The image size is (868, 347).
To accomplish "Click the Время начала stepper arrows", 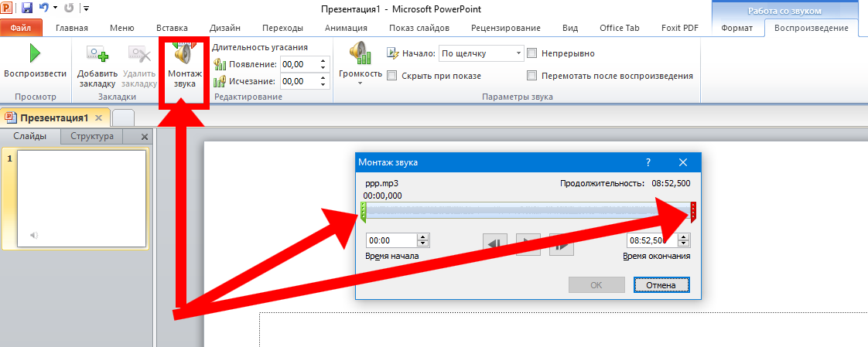I will point(423,241).
